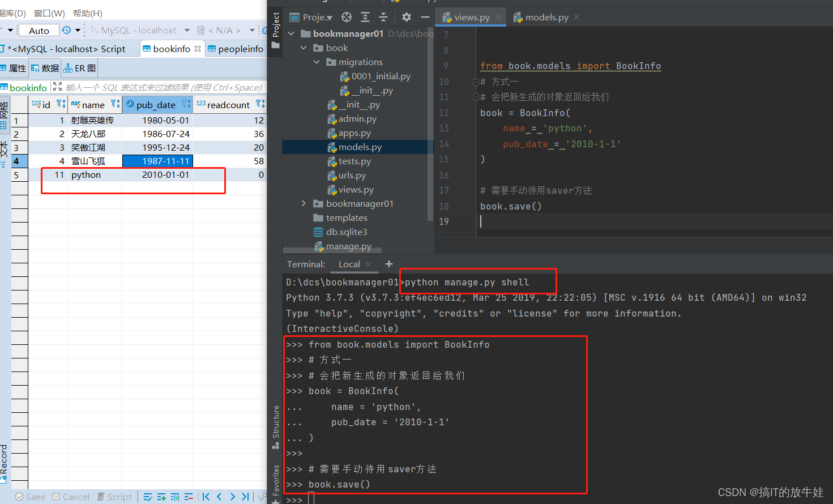Open the 帮助(H) menu
The image size is (833, 504).
88,13
